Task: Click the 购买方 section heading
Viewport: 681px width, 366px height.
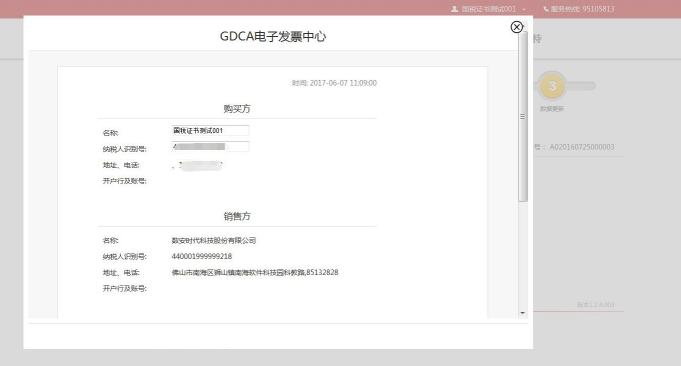Action: tap(237, 109)
